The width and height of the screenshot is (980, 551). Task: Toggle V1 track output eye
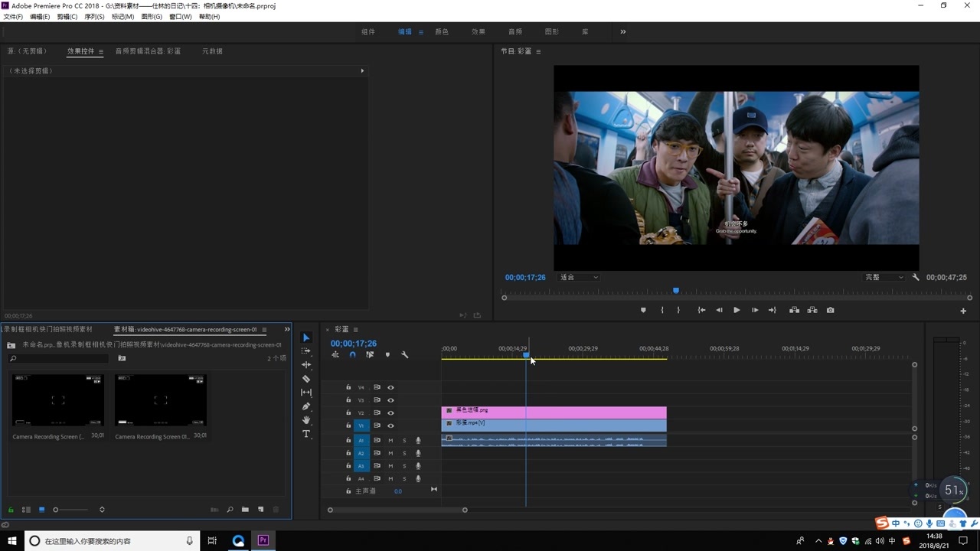(x=390, y=425)
